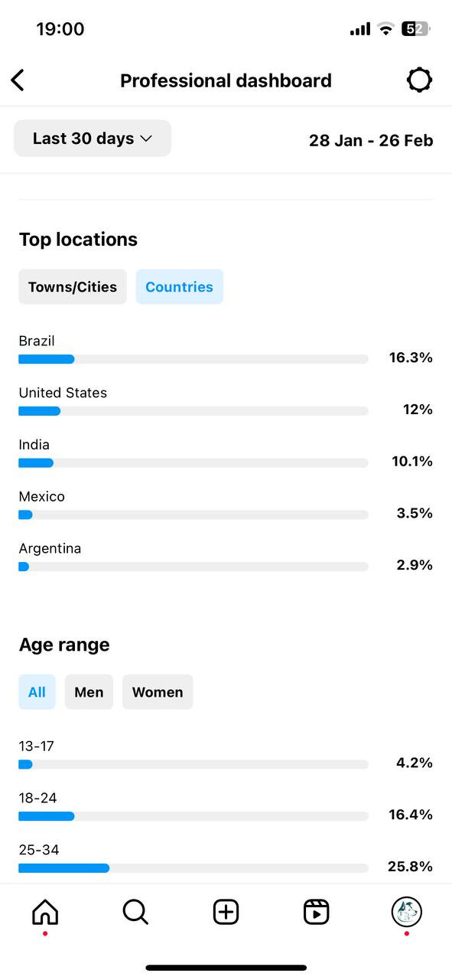Viewport: 452px width, 980px height.
Task: Go to the Home feed icon
Action: (45, 912)
